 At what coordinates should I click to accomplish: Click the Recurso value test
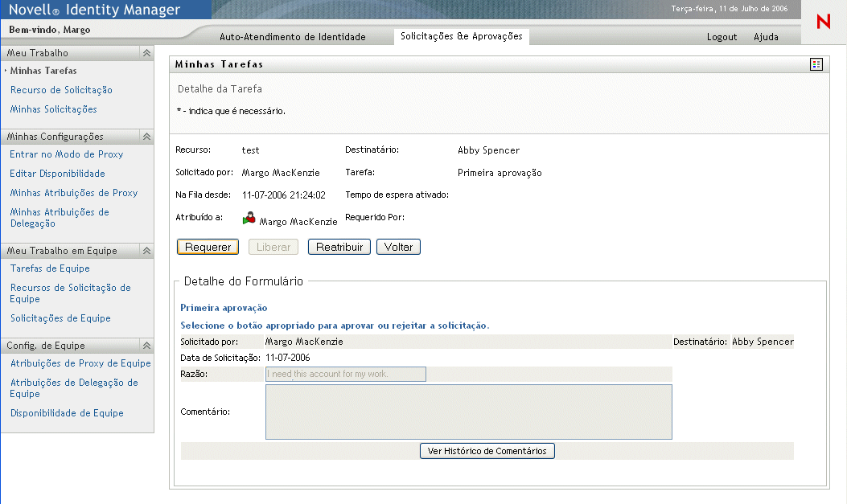point(251,150)
